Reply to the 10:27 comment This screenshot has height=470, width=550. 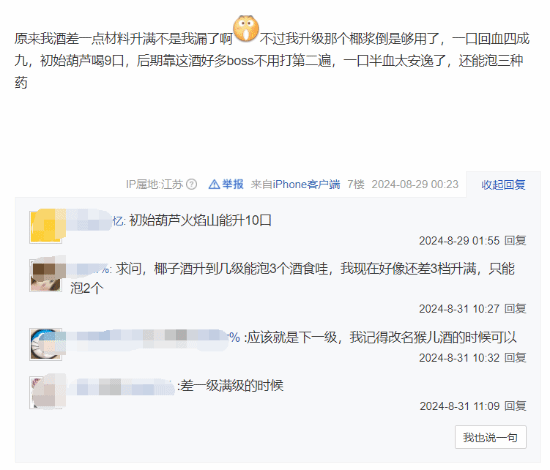click(515, 309)
